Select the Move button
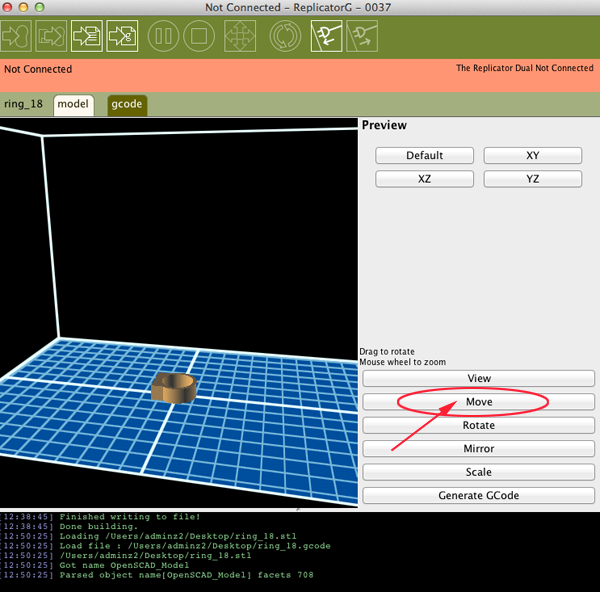The width and height of the screenshot is (600, 592). point(479,402)
